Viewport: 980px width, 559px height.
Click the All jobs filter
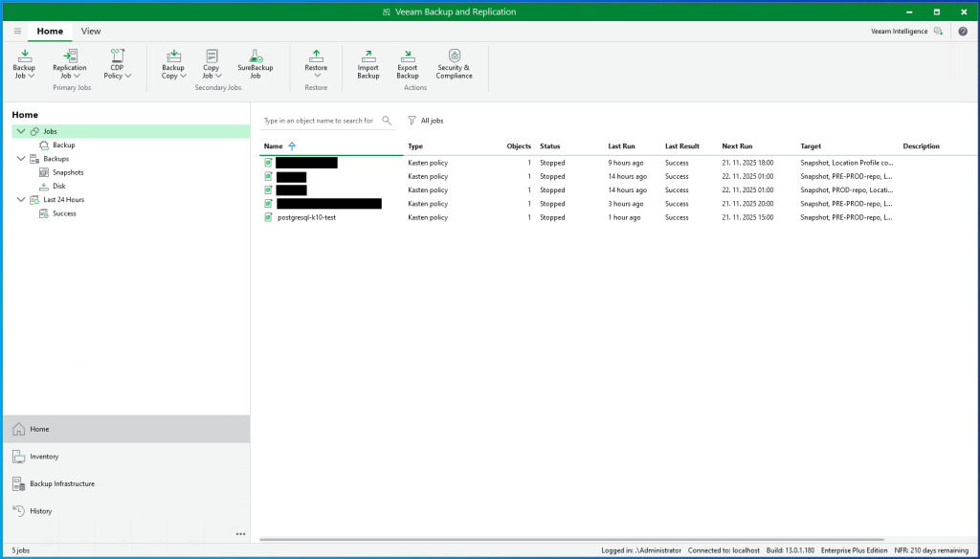pyautogui.click(x=426, y=121)
